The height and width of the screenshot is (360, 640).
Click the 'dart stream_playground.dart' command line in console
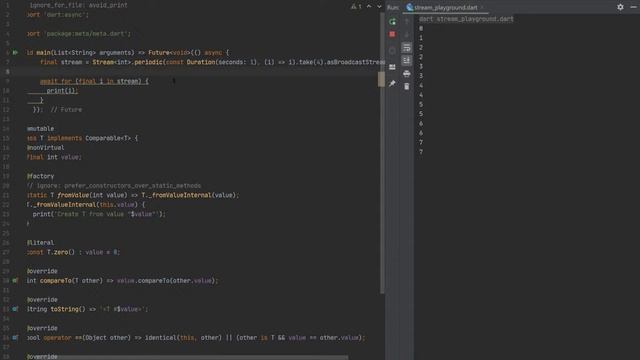(466, 19)
